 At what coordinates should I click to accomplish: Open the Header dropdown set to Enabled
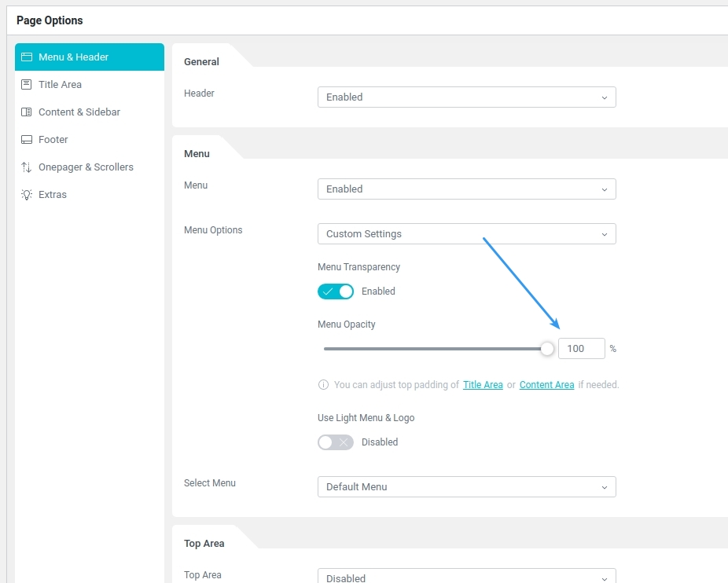point(466,97)
